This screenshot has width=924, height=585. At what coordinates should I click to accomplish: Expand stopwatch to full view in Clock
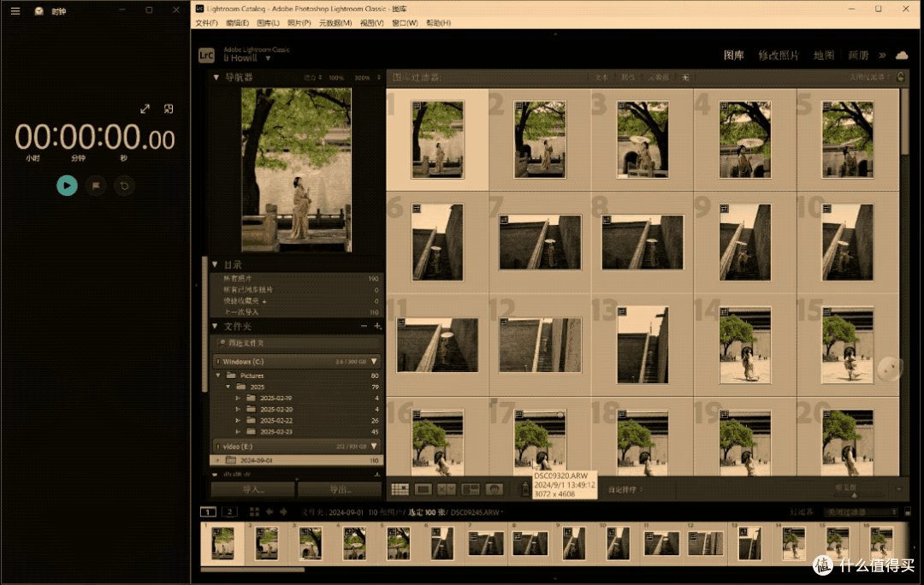click(x=145, y=109)
